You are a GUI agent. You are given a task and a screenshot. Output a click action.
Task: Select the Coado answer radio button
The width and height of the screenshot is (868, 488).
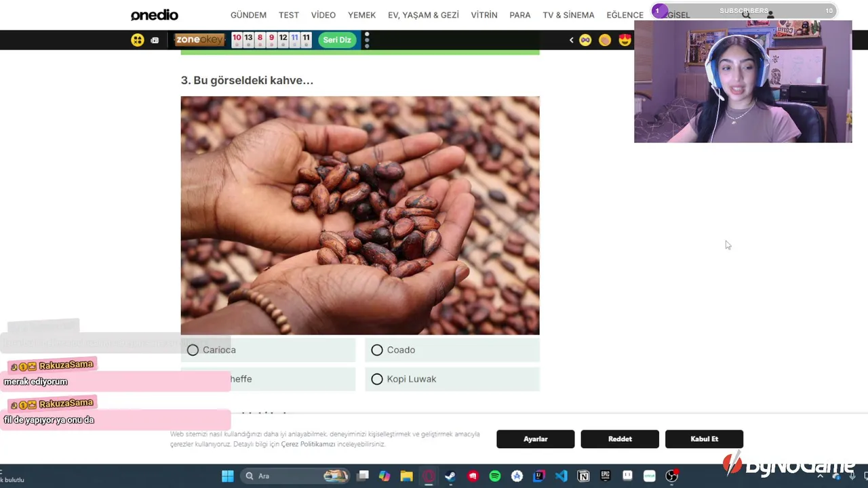coord(377,350)
